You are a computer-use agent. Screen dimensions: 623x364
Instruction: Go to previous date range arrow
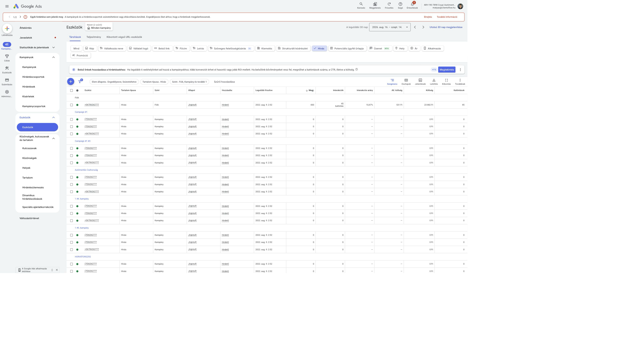pos(415,27)
